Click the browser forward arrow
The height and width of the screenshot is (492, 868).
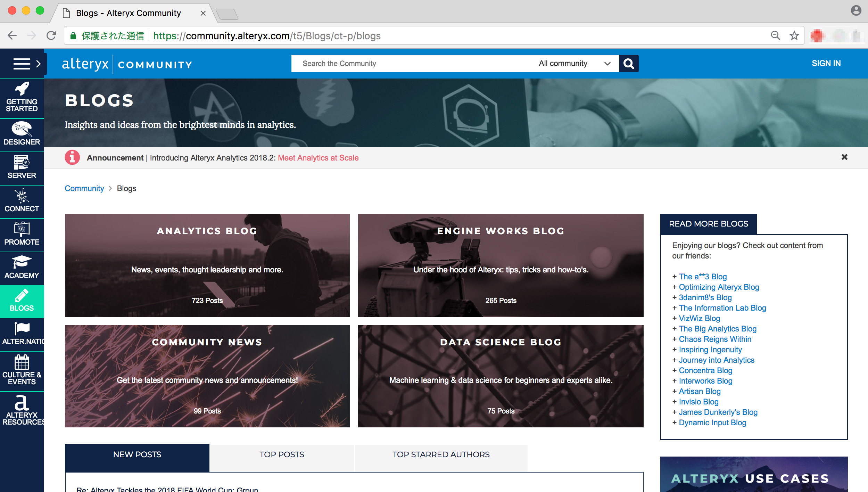click(32, 35)
